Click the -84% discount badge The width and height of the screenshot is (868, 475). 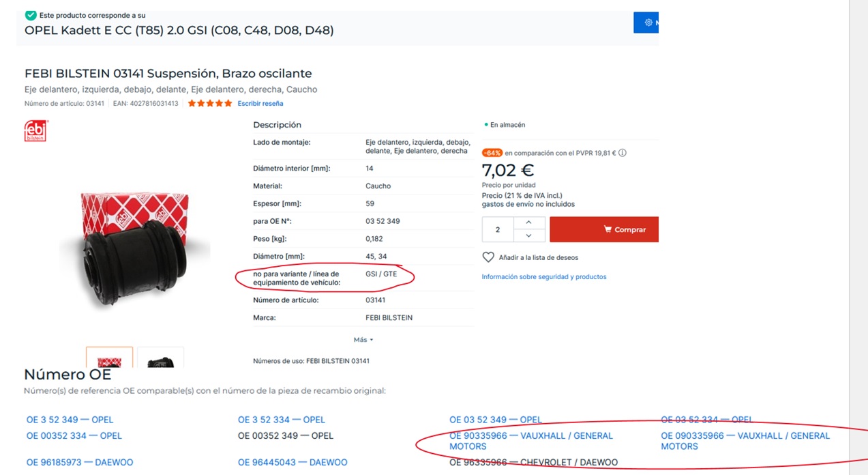point(492,154)
